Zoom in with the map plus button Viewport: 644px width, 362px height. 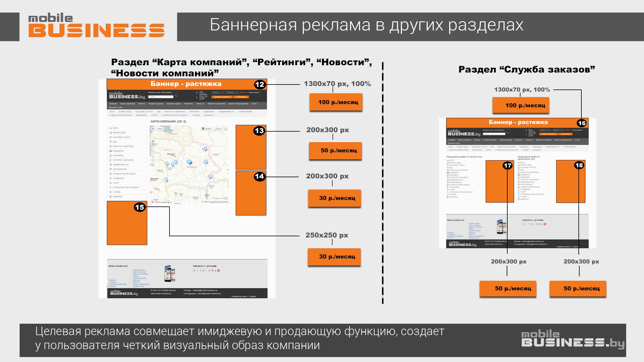point(153,142)
